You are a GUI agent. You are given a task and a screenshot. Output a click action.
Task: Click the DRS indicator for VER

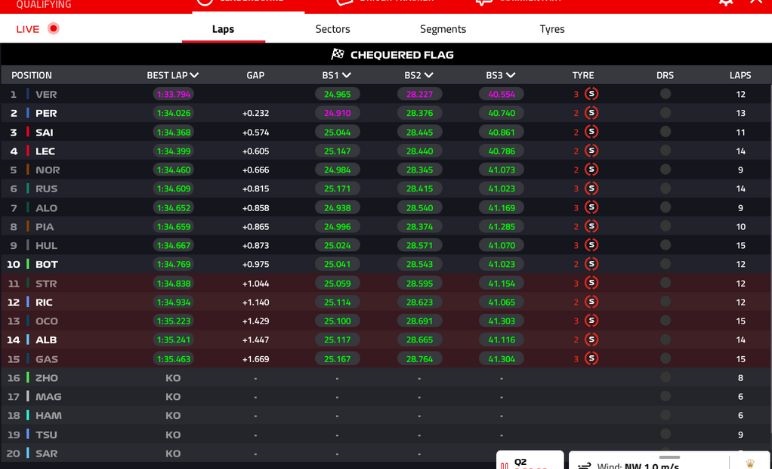pos(665,94)
